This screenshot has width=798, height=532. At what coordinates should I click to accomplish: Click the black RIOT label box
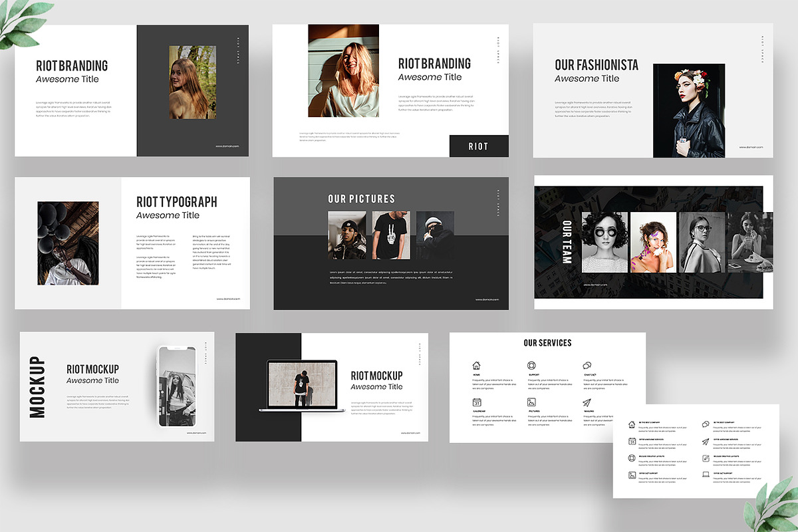[479, 146]
